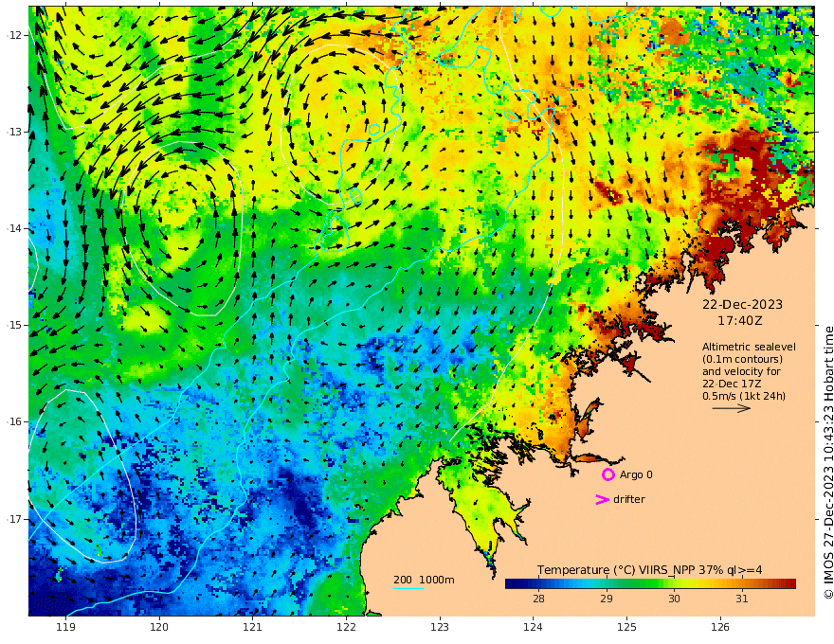834x644 pixels.
Task: Click the '17:40Z' time label
Action: pyautogui.click(x=740, y=321)
